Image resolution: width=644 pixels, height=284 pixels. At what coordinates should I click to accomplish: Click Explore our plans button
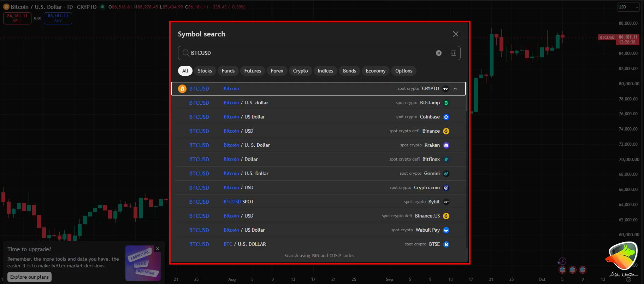click(x=29, y=277)
